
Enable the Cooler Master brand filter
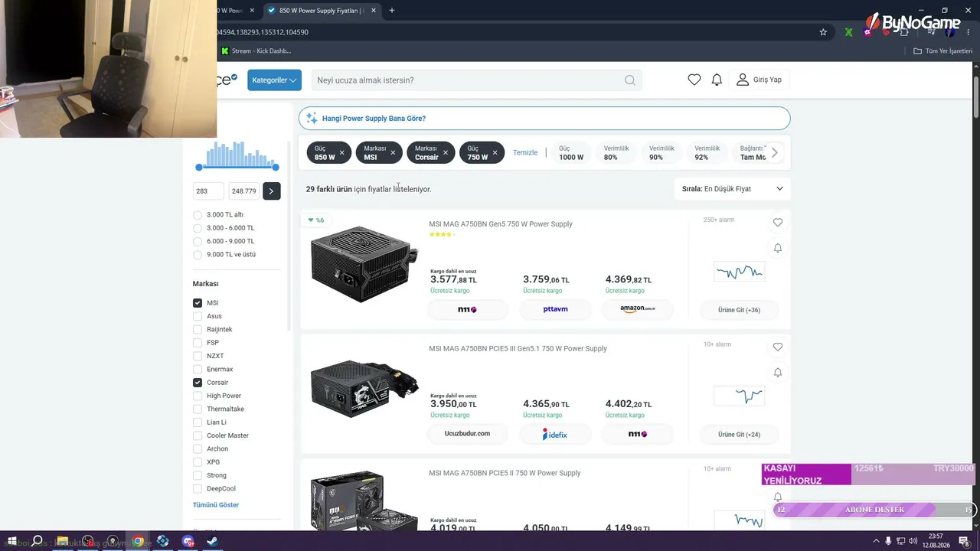(x=198, y=435)
